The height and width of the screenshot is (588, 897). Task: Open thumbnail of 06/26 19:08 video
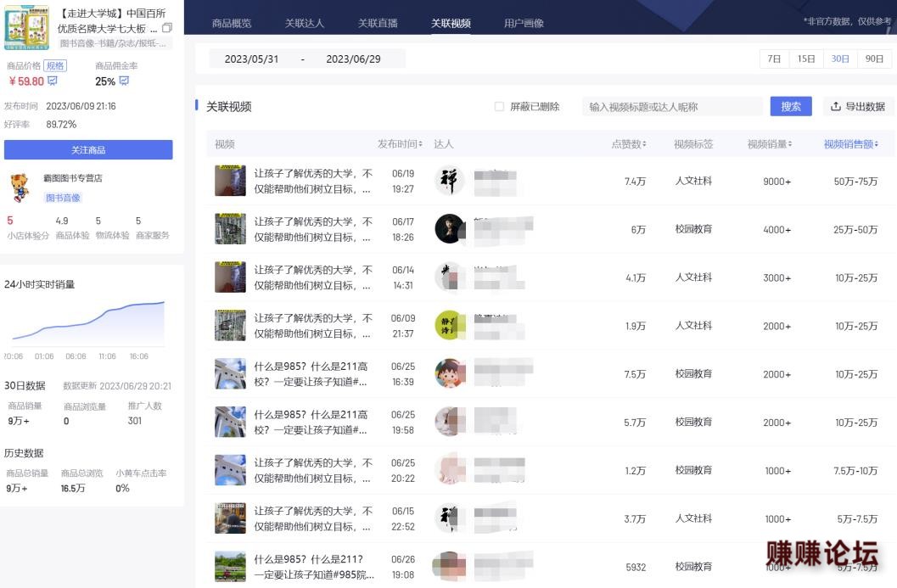(x=230, y=566)
